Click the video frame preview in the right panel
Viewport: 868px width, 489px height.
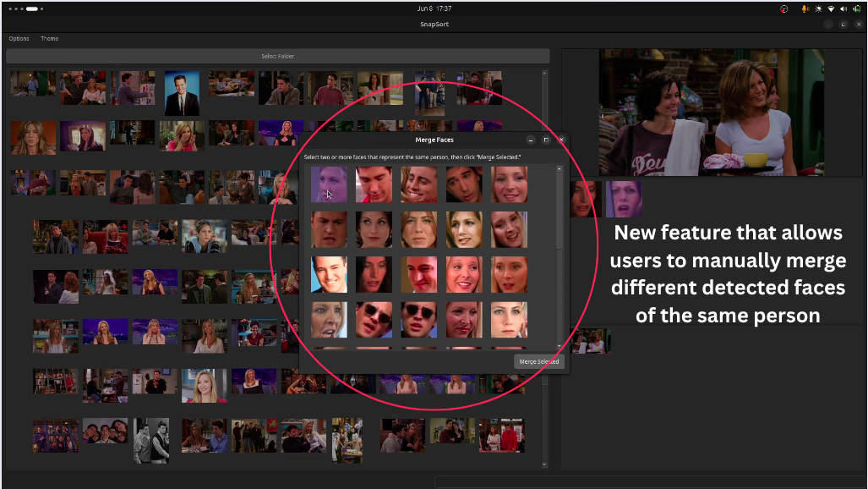tap(711, 111)
